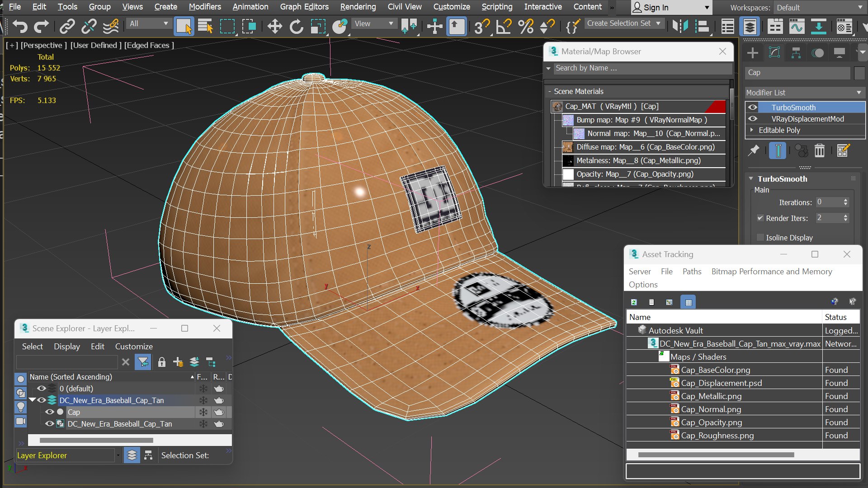The image size is (868, 488).
Task: Select the Link tool icon
Action: tap(67, 26)
